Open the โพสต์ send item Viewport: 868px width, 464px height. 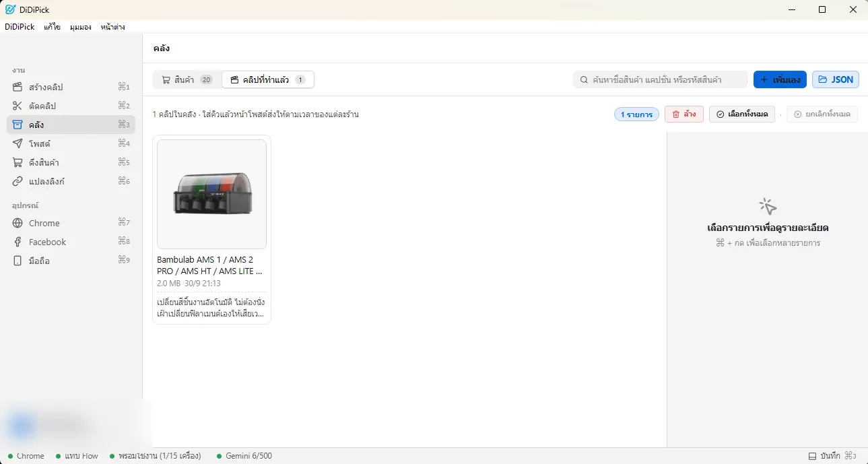[x=71, y=143]
